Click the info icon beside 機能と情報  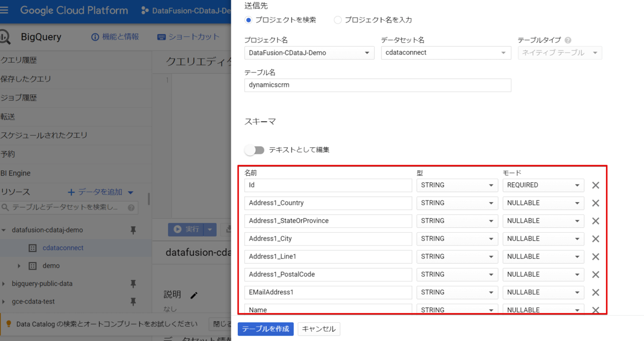tap(96, 37)
